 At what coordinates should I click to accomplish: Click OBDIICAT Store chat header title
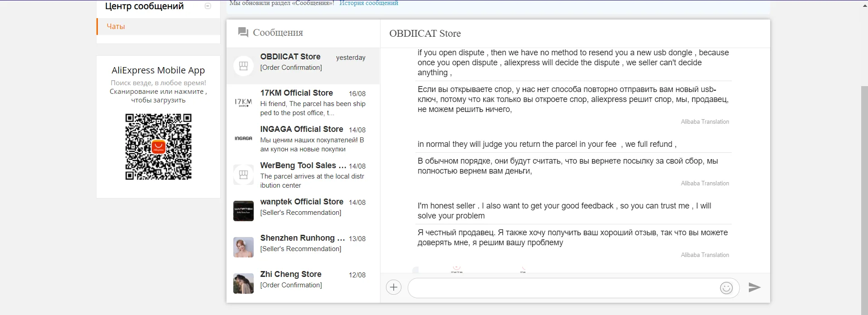(425, 34)
